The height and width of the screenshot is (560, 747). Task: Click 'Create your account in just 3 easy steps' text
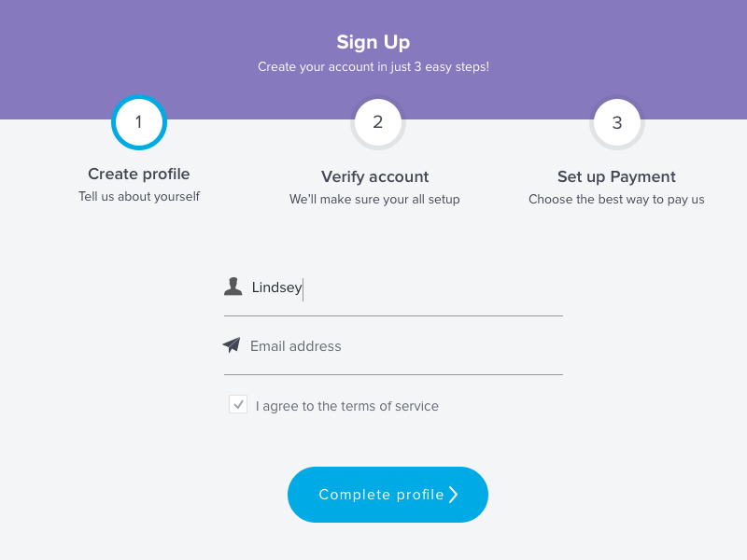[x=373, y=66]
